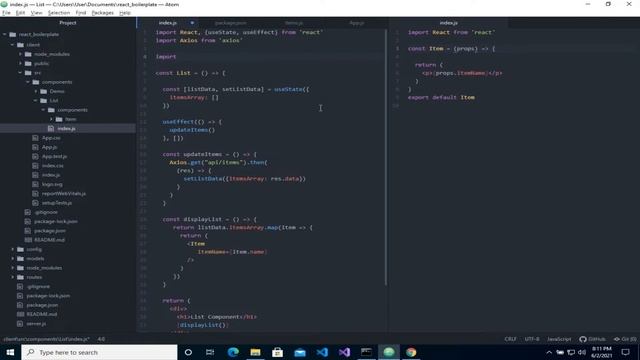640x360 pixels.
Task: Switch to purple Visual Studio icon
Action: click(x=344, y=352)
